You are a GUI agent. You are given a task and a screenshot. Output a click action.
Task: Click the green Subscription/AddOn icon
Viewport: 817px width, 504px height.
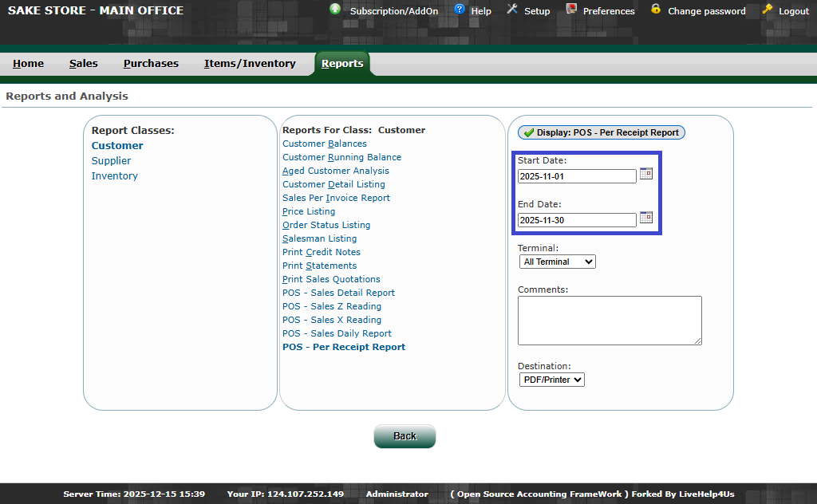[335, 10]
